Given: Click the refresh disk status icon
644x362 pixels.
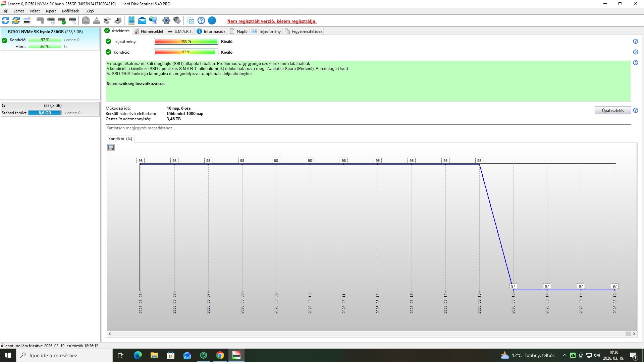Looking at the screenshot, I should tap(5, 20).
